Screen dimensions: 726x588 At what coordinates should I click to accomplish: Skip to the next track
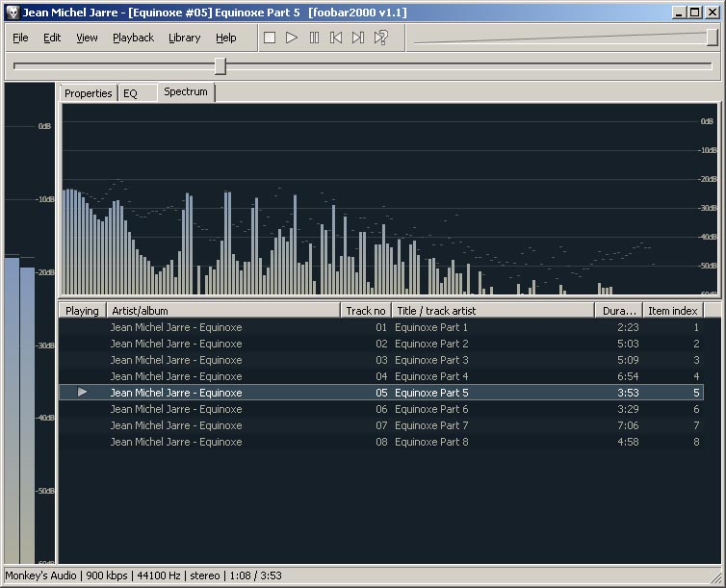pyautogui.click(x=358, y=38)
